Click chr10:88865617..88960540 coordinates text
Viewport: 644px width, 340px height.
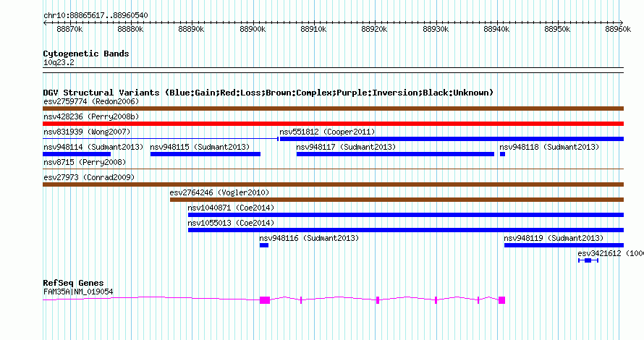(x=96, y=16)
